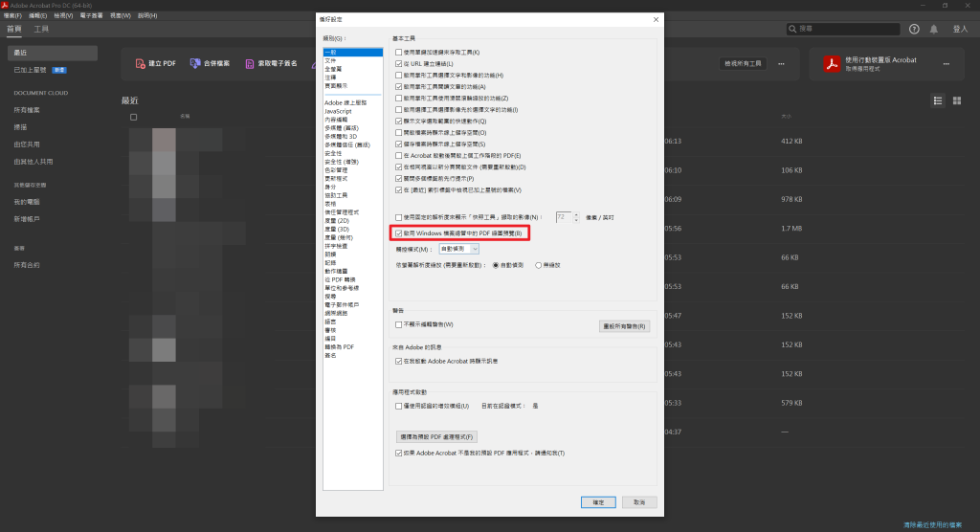
Task: Toggle fixed resolution snapshot checkbox (N)
Action: pos(399,217)
